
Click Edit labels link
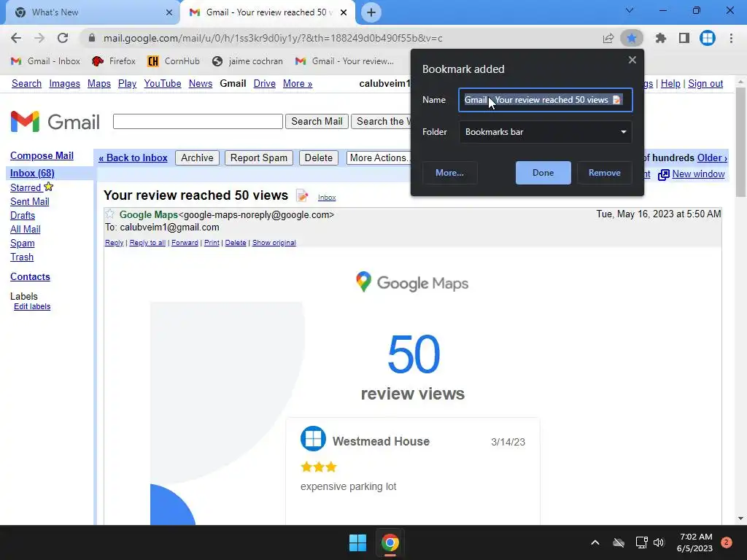[32, 307]
